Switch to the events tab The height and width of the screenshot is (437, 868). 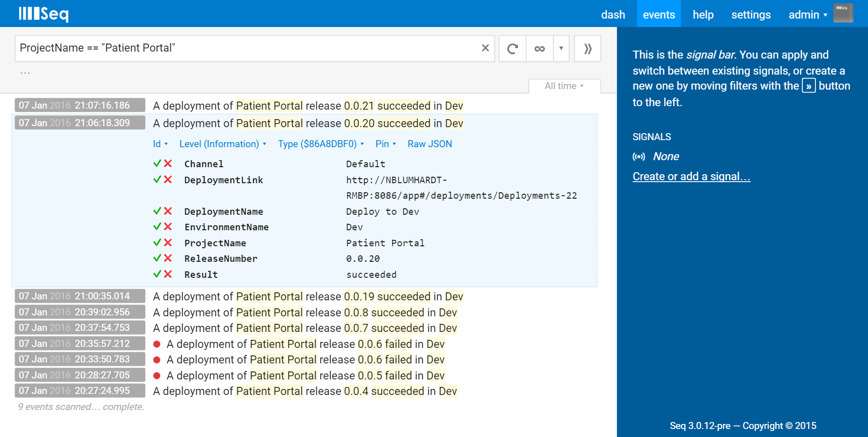click(x=659, y=15)
